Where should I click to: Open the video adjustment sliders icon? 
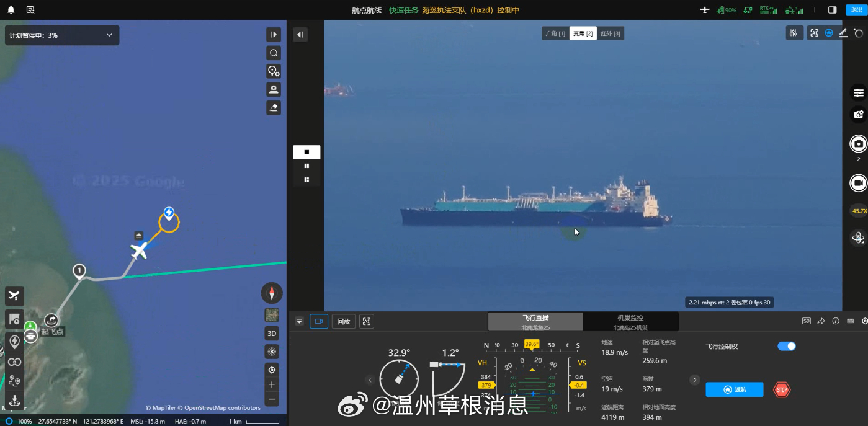click(x=794, y=33)
